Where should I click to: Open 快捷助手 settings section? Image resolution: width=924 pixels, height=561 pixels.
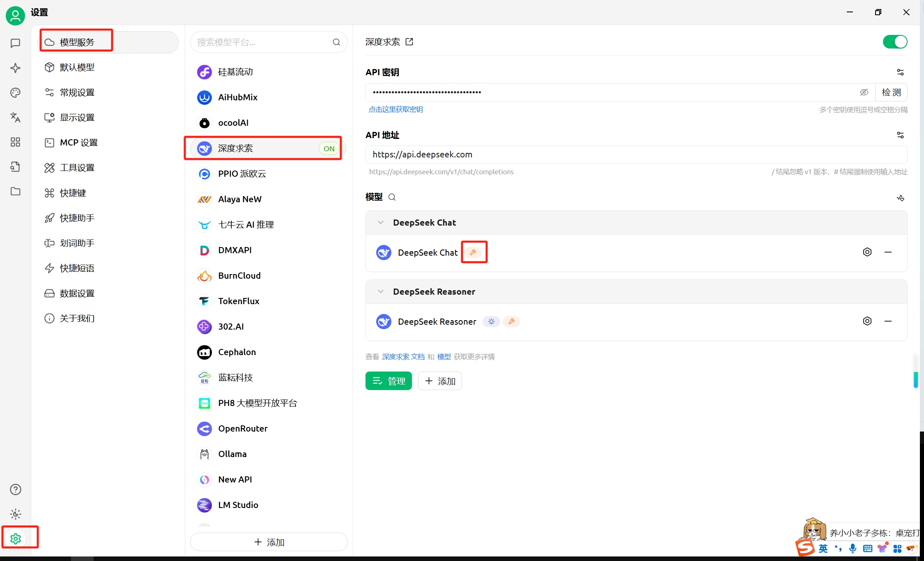(108, 218)
